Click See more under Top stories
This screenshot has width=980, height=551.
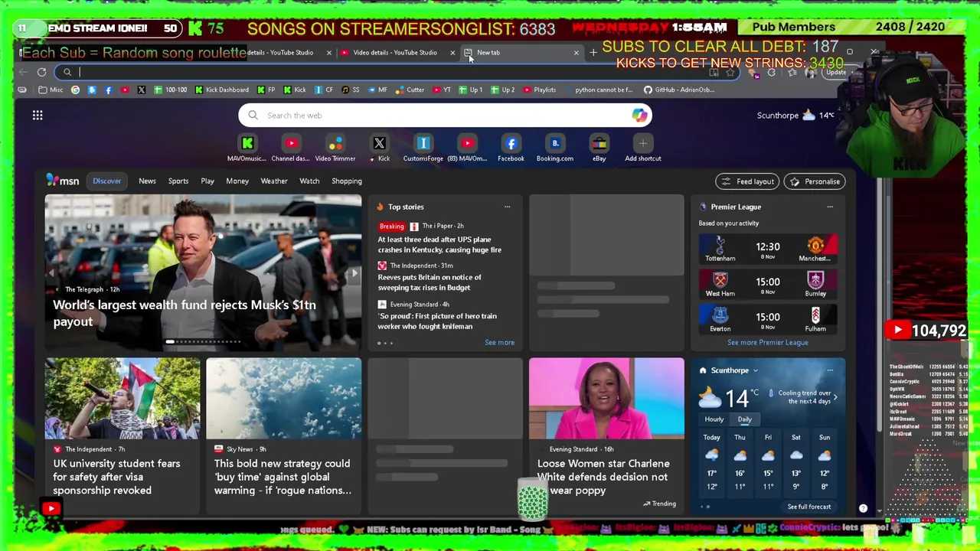(499, 343)
